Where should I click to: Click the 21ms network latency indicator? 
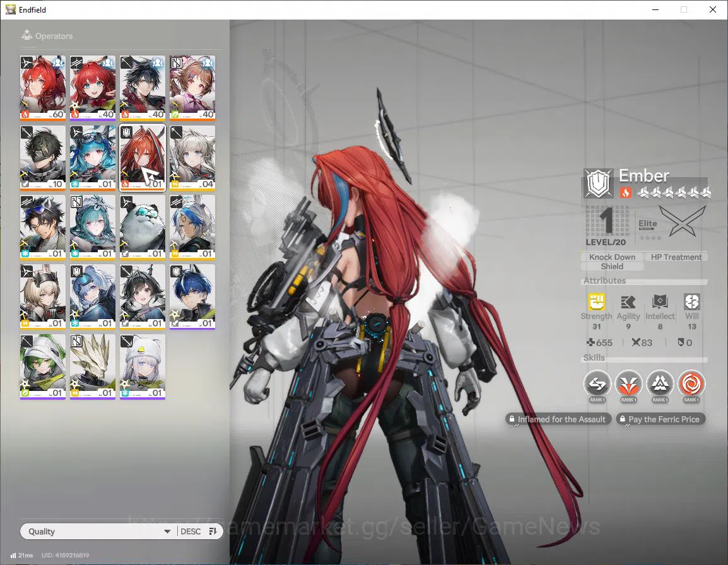[x=22, y=556]
